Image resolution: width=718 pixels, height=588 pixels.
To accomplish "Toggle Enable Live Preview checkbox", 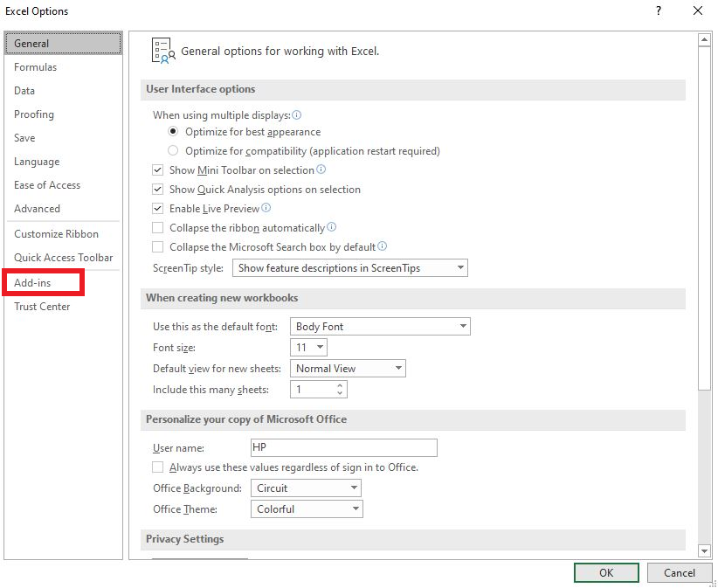I will click(x=157, y=208).
